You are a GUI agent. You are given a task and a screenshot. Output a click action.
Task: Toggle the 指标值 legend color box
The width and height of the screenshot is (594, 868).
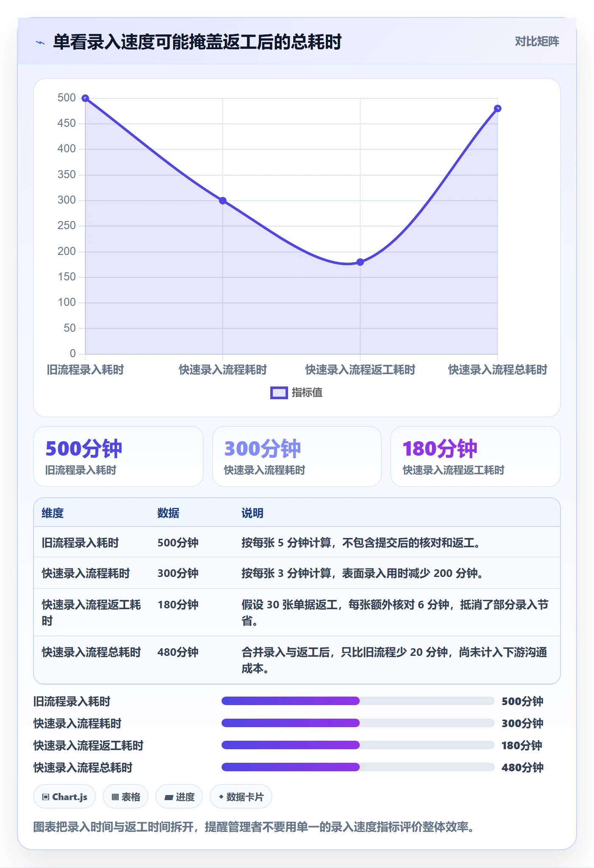(279, 393)
